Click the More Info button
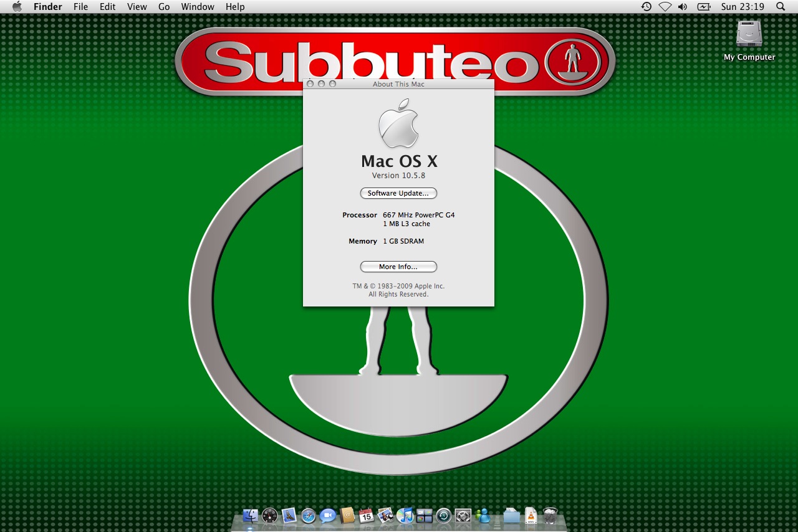 (398, 267)
